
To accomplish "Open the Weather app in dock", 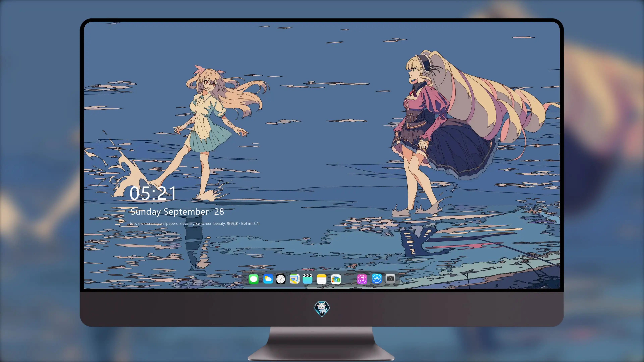I will tap(268, 279).
